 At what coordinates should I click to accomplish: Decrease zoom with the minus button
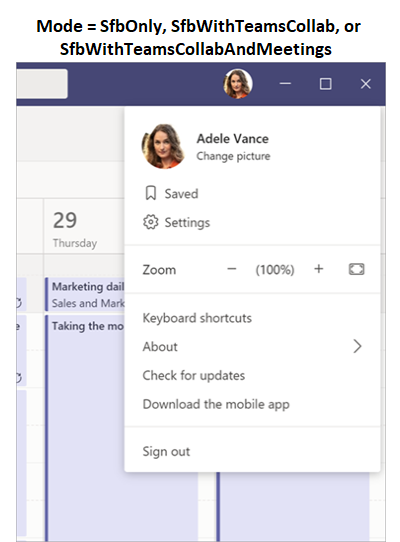(232, 269)
